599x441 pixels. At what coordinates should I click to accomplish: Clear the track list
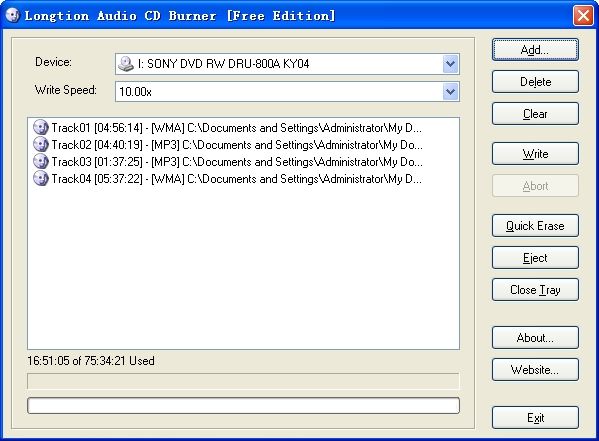tap(535, 113)
